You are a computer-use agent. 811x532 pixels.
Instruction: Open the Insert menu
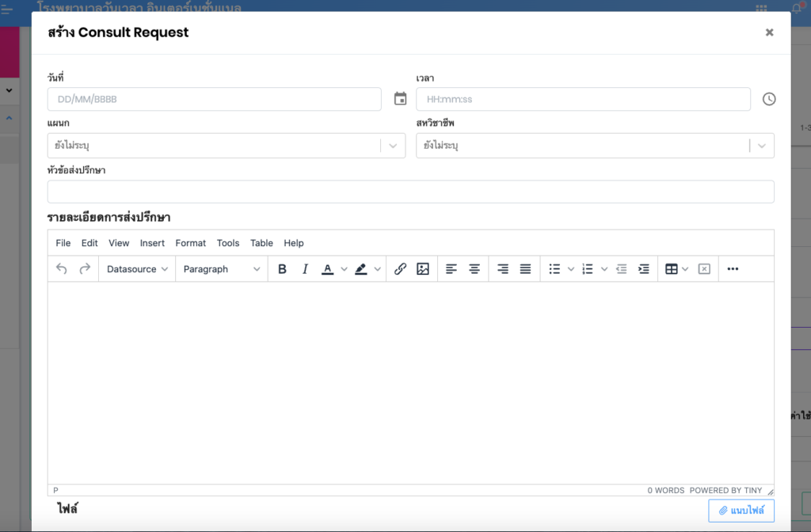(152, 243)
